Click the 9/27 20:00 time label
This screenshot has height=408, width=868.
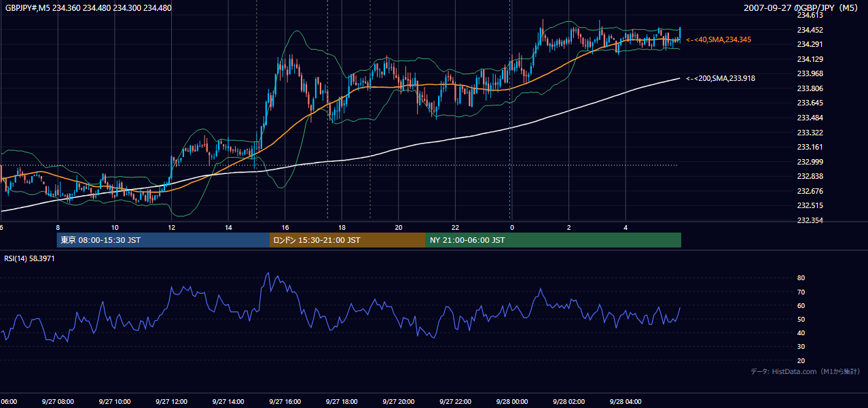pos(399,401)
